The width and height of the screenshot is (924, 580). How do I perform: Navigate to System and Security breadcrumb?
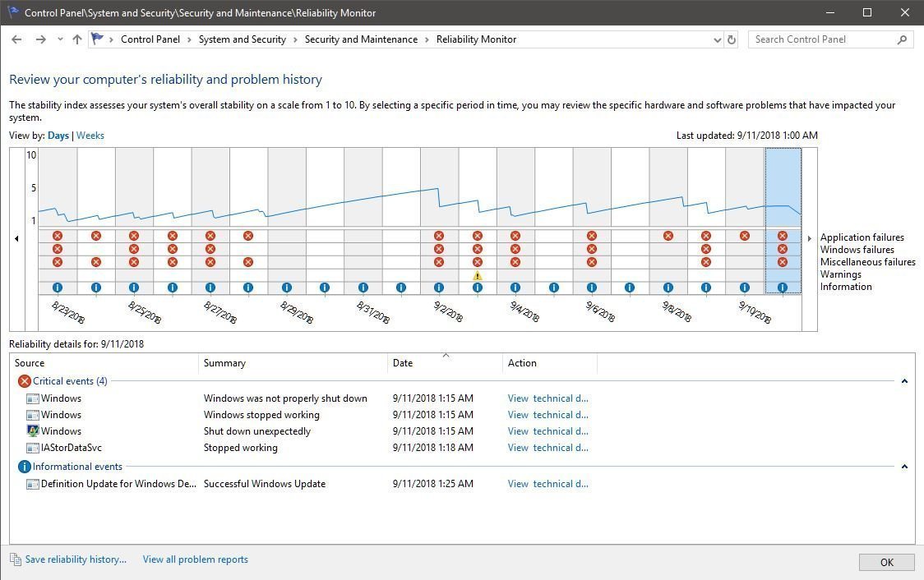coord(243,39)
